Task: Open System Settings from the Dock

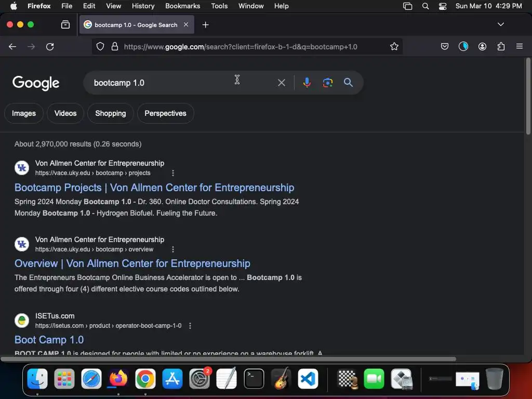Action: click(x=199, y=379)
